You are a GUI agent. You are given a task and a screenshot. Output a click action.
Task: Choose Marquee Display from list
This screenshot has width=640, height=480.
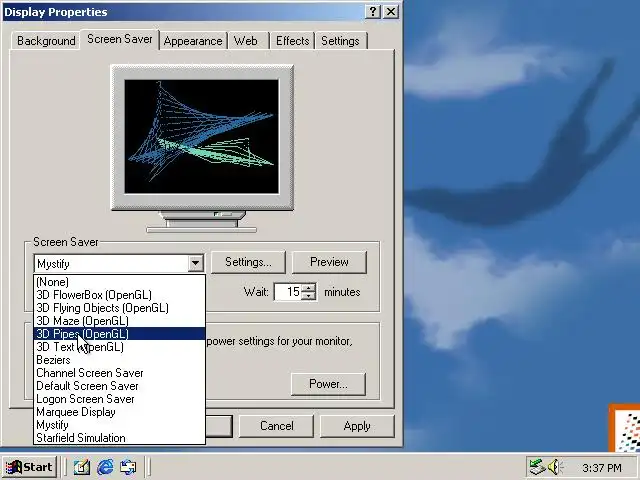[119, 412]
